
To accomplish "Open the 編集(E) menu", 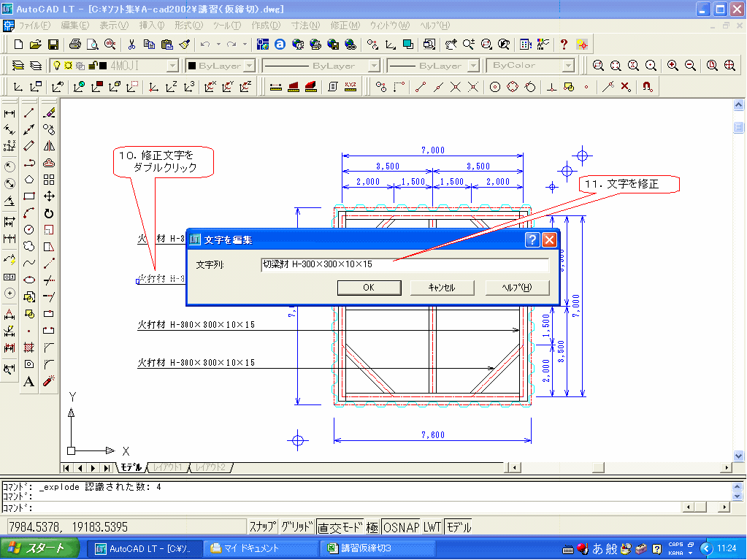I will click(74, 26).
